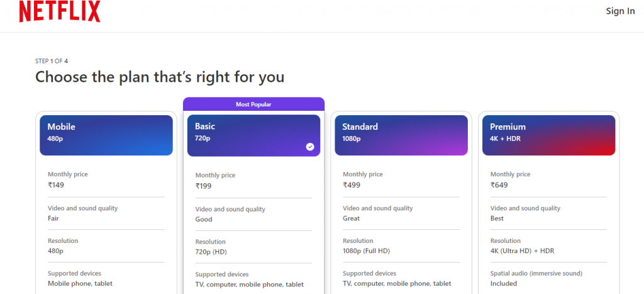Click the STEP 1 OF 4 indicator
Image resolution: width=644 pixels, height=294 pixels.
[x=52, y=61]
